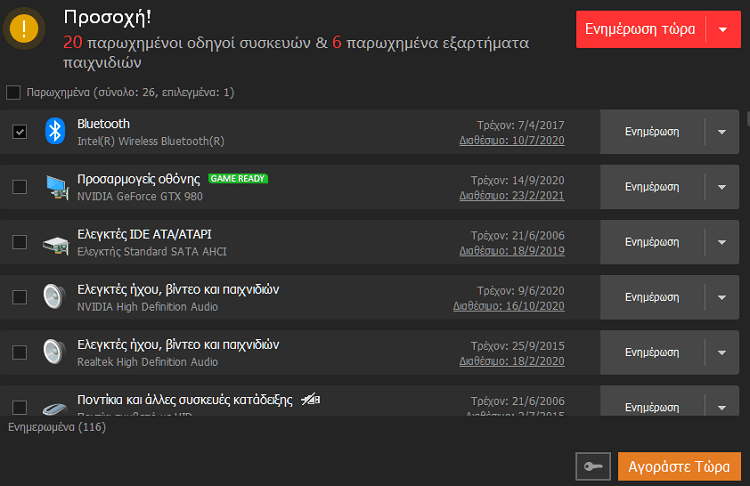Open available version link Διαθέσιμο: 16/10/2020
The height and width of the screenshot is (486, 750).
click(509, 306)
